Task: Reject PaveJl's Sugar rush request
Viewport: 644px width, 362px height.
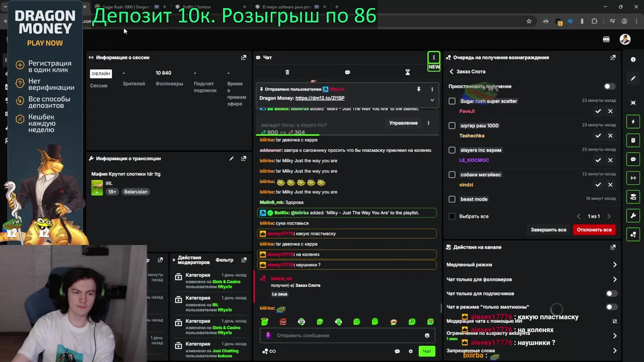Action: (x=610, y=111)
